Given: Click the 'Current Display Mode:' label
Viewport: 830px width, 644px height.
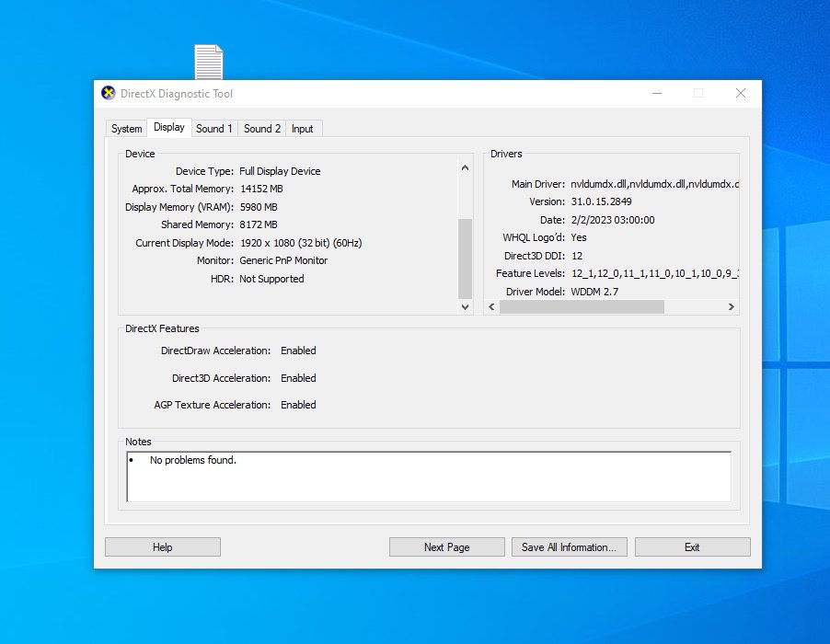Looking at the screenshot, I should point(185,243).
